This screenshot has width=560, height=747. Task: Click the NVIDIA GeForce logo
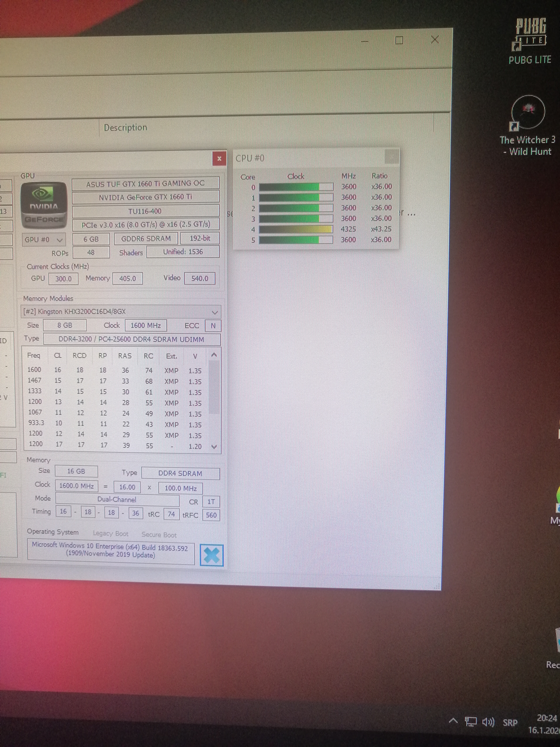[x=44, y=205]
